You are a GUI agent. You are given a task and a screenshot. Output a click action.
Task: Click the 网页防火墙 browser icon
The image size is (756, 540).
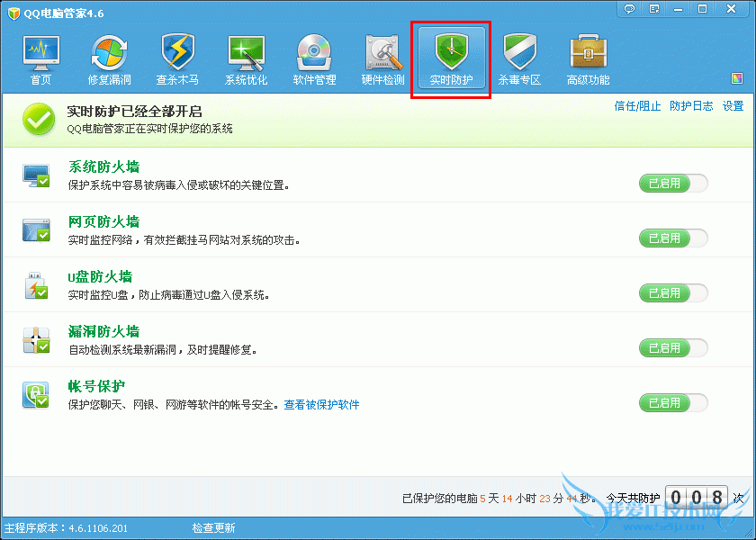[x=36, y=230]
